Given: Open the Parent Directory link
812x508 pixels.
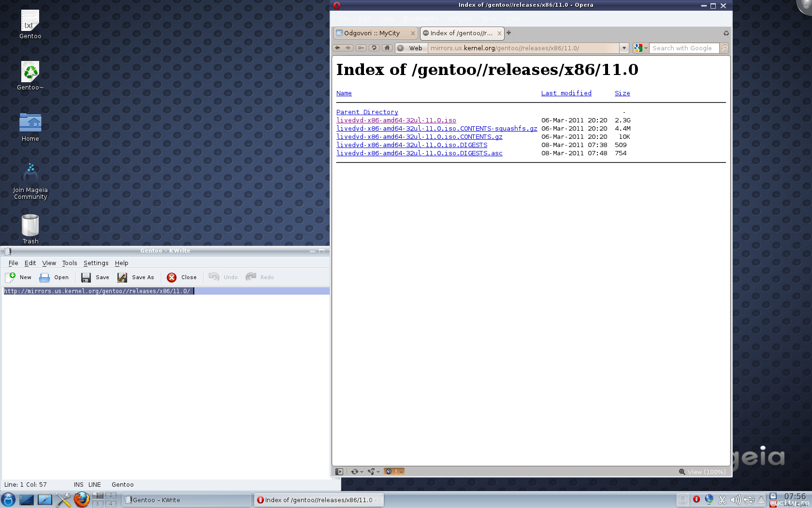Looking at the screenshot, I should [x=367, y=112].
